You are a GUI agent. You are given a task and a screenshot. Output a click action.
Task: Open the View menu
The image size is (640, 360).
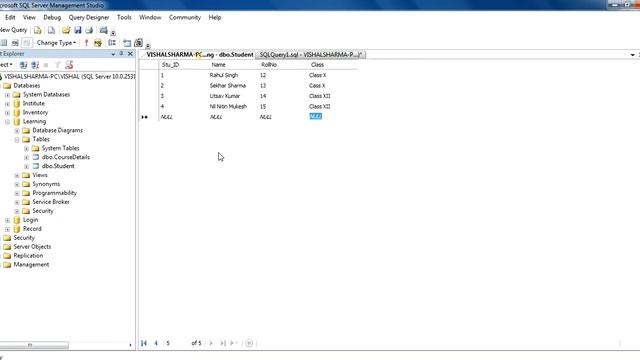click(29, 18)
